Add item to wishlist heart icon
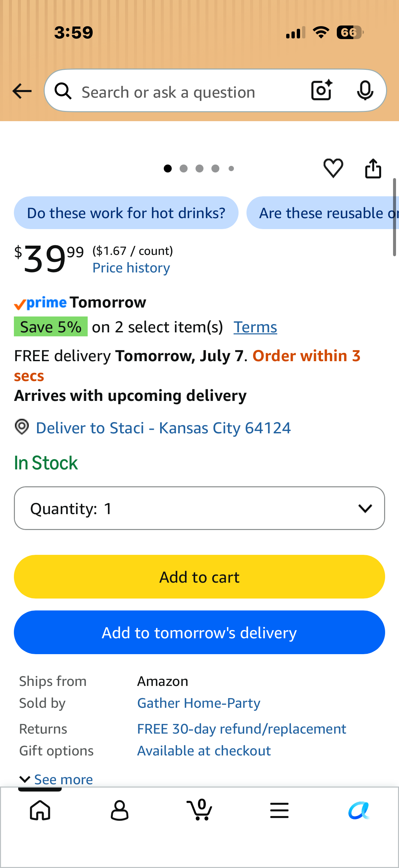Image resolution: width=399 pixels, height=868 pixels. [333, 168]
